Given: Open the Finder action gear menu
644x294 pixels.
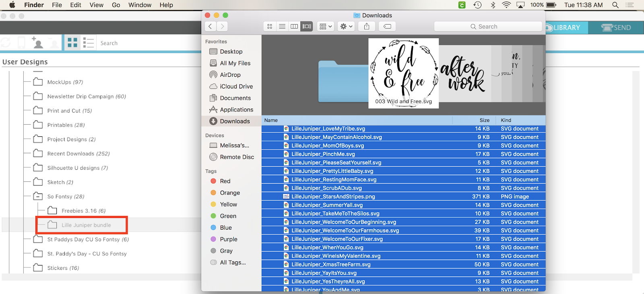Looking at the screenshot, I should click(x=346, y=27).
